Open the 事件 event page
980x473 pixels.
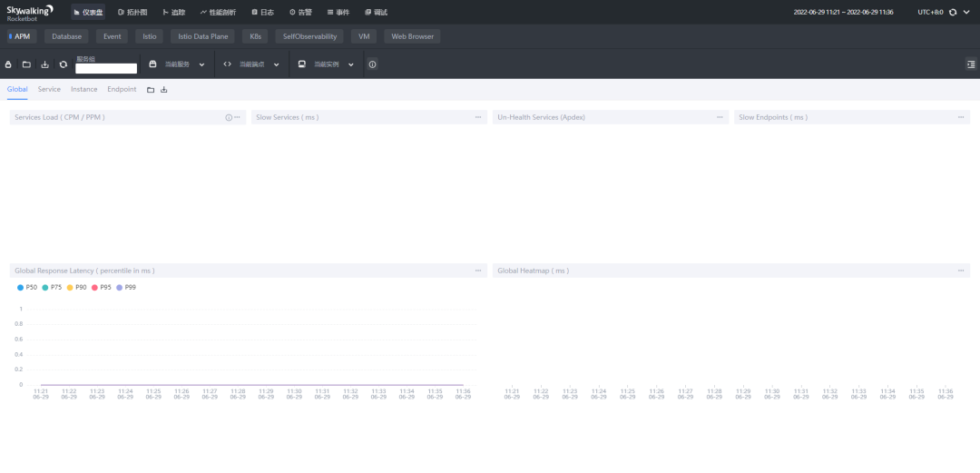pyautogui.click(x=338, y=12)
